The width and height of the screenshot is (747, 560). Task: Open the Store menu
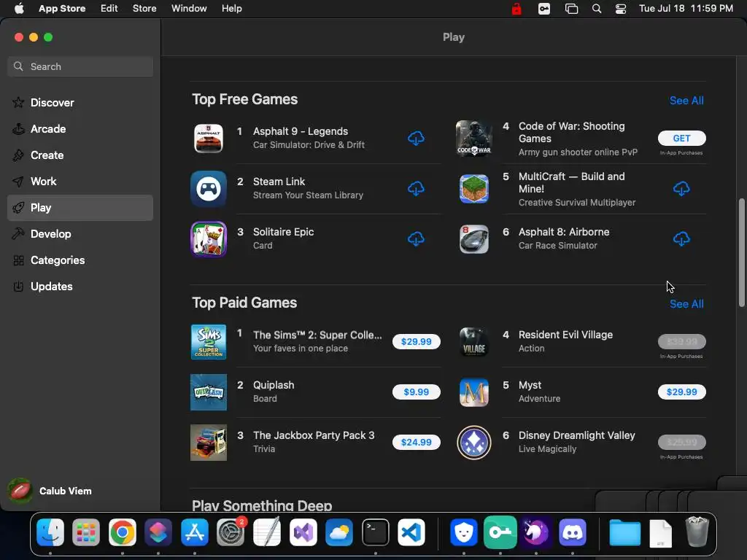click(x=144, y=9)
